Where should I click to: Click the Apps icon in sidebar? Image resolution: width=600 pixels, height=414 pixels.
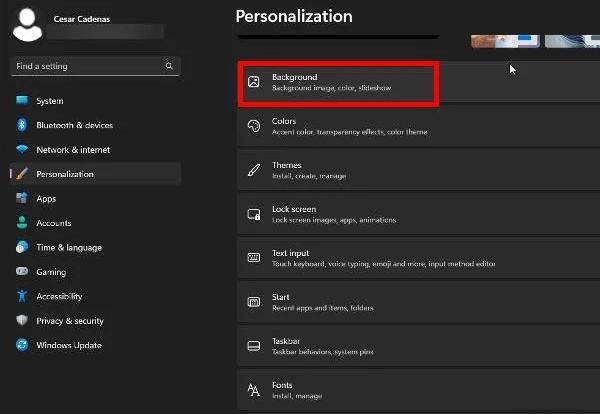[22, 198]
